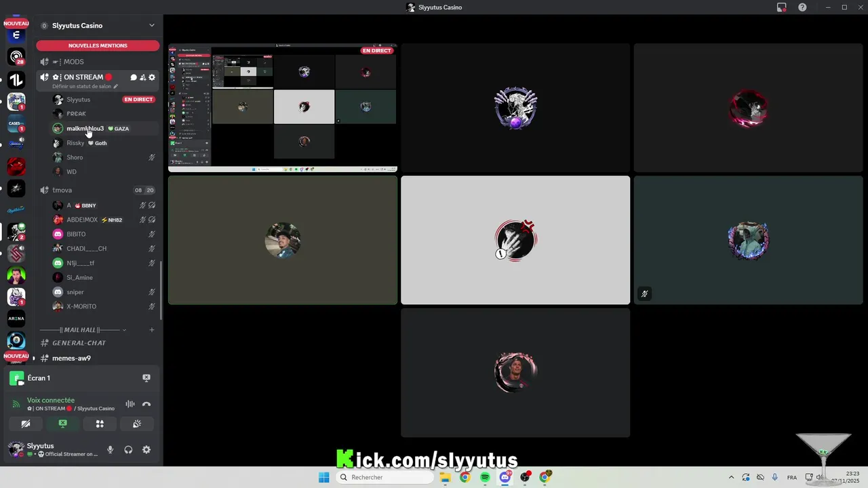Click the NOUVELLES MENTIONS button

[98, 45]
